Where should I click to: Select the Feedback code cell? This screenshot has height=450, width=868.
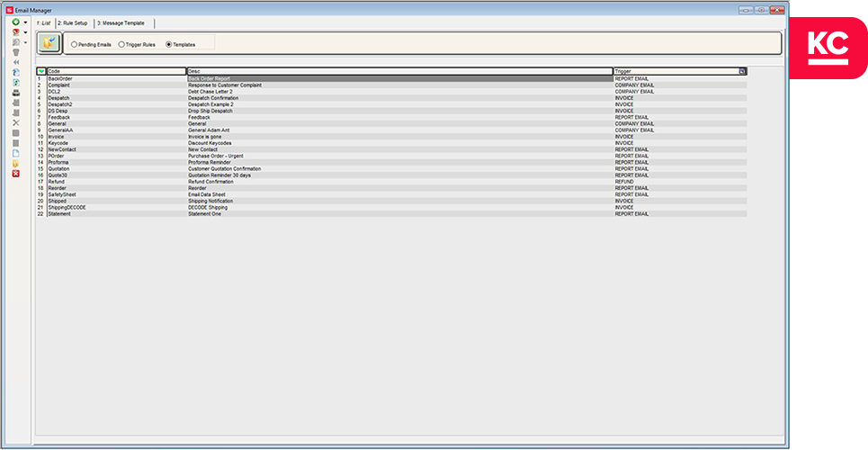tap(59, 118)
